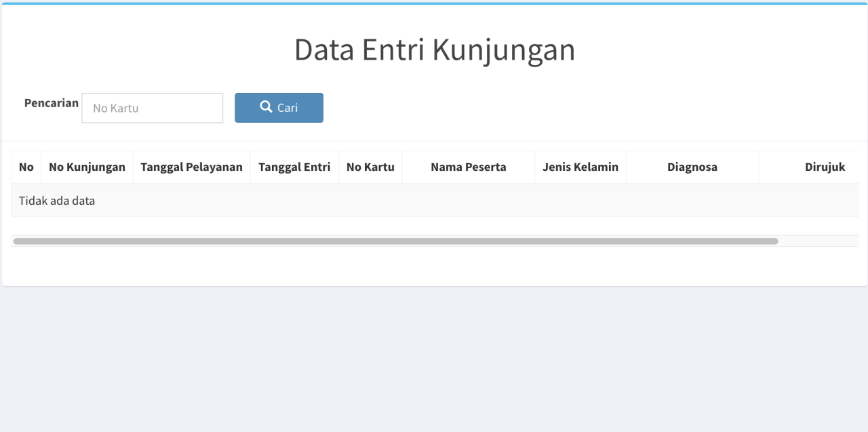Sort by the No Kunjungan column header
The height and width of the screenshot is (432, 868).
point(87,167)
